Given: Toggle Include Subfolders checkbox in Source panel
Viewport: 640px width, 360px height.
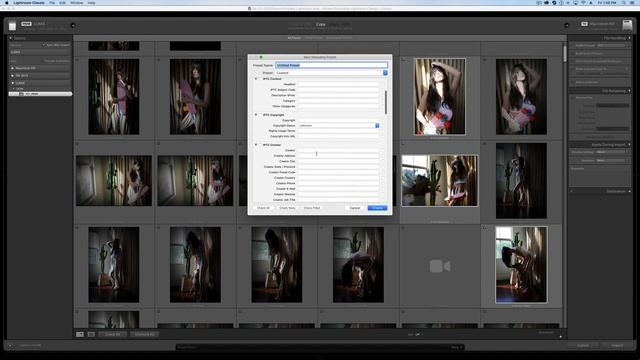Looking at the screenshot, I should pyautogui.click(x=42, y=61).
